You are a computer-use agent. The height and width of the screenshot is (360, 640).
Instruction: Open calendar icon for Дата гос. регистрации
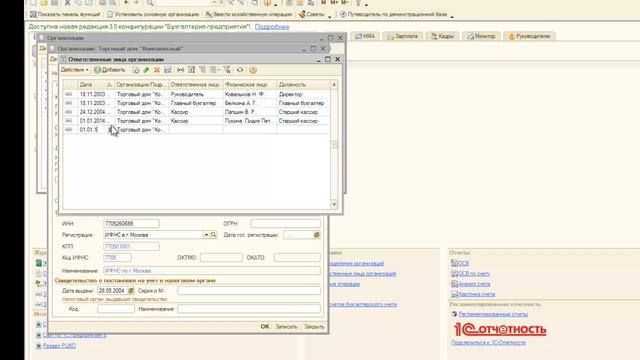pos(317,235)
